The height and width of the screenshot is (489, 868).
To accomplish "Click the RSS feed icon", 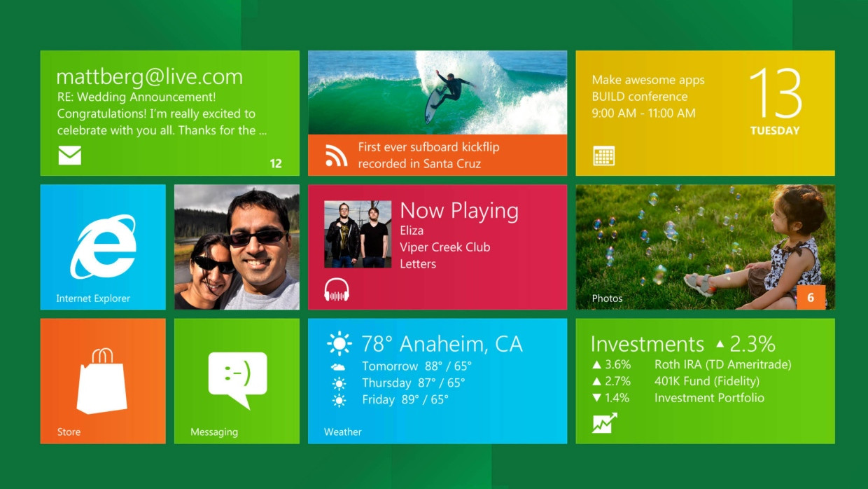I will [x=336, y=156].
